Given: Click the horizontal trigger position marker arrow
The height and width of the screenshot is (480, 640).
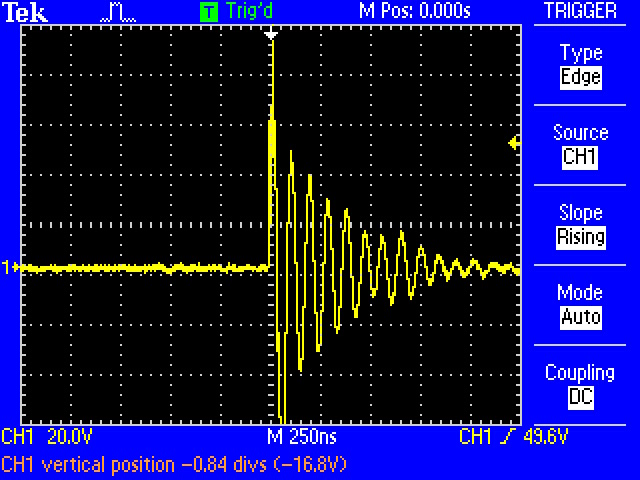Looking at the screenshot, I should [271, 34].
